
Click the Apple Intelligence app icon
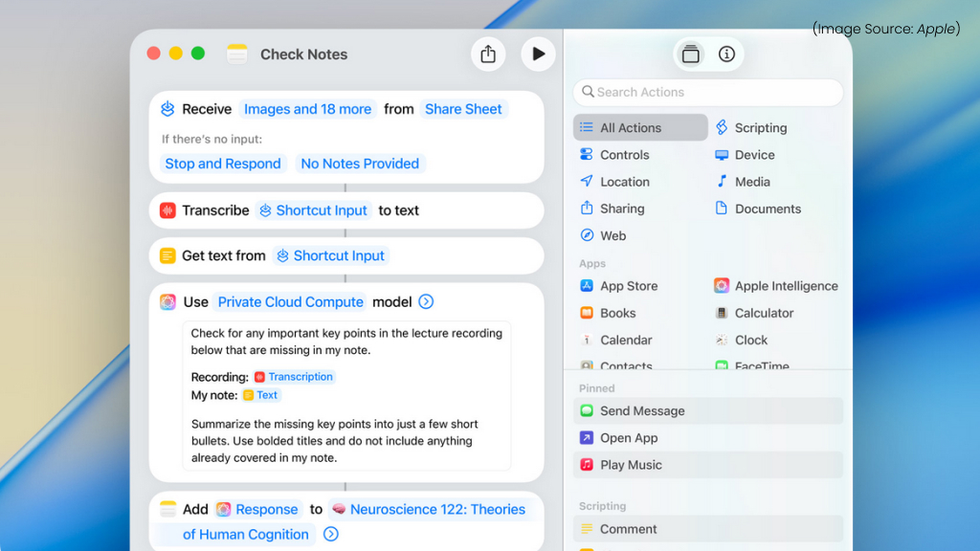[722, 286]
